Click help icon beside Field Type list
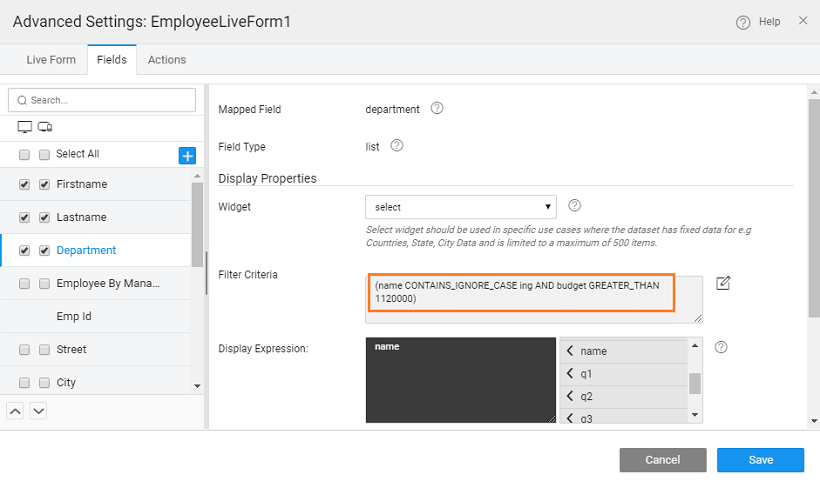Viewport: 820px width, 488px height. pos(397,146)
